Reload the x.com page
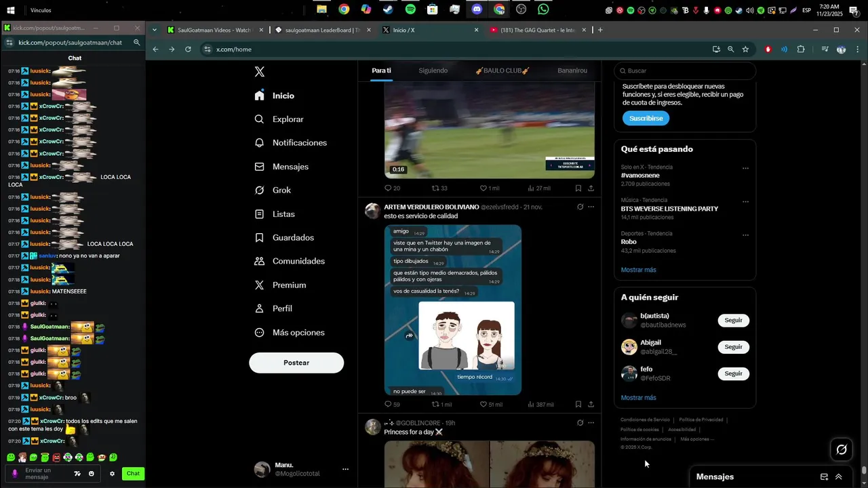Screen dimensions: 868x488 point(188,49)
